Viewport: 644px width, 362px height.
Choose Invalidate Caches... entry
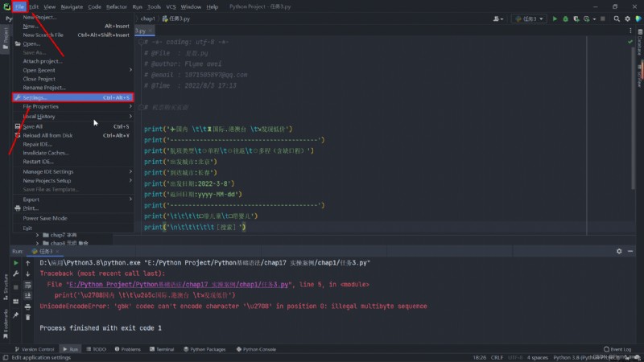(x=73, y=153)
